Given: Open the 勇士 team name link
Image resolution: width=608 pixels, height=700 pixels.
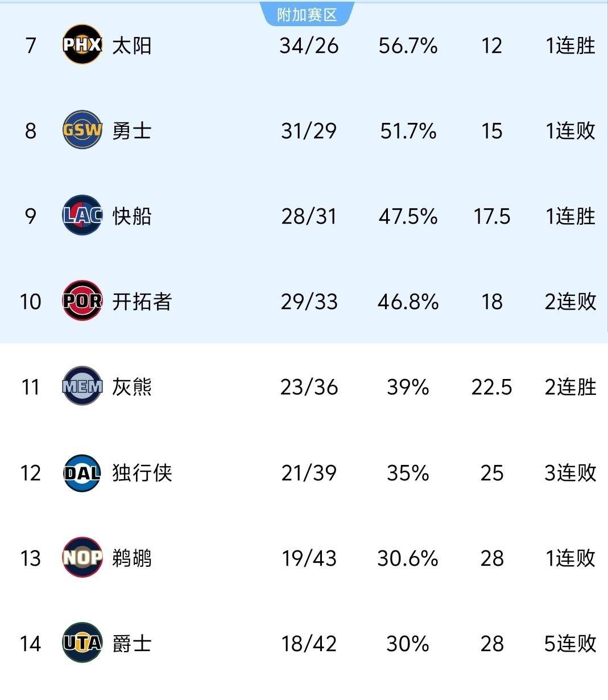Looking at the screenshot, I should coord(132,131).
